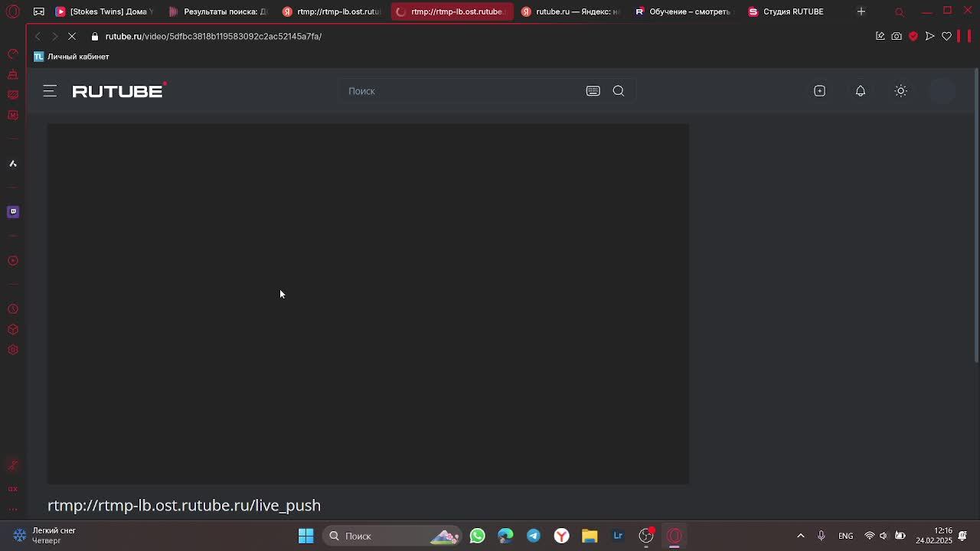Open history clock icon in sidebar
Image resolution: width=980 pixels, height=551 pixels.
pyautogui.click(x=13, y=309)
